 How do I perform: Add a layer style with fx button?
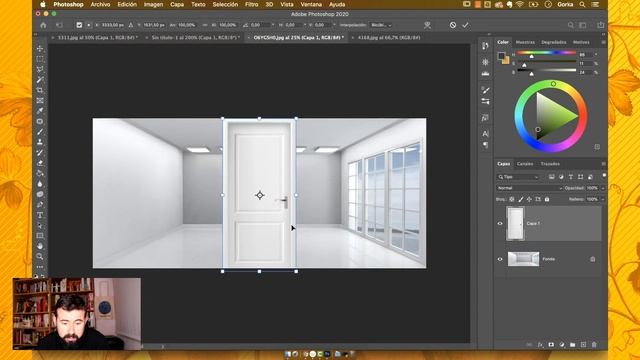tap(540, 345)
